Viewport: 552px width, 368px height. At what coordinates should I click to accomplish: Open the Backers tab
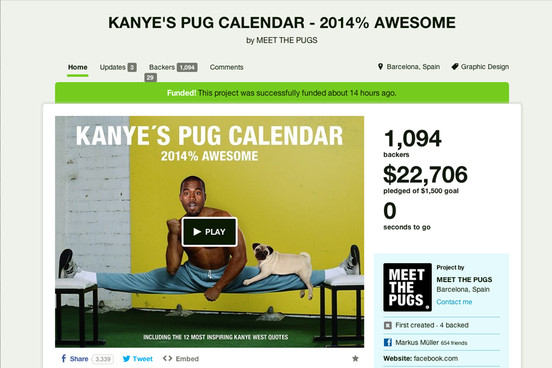coord(173,67)
